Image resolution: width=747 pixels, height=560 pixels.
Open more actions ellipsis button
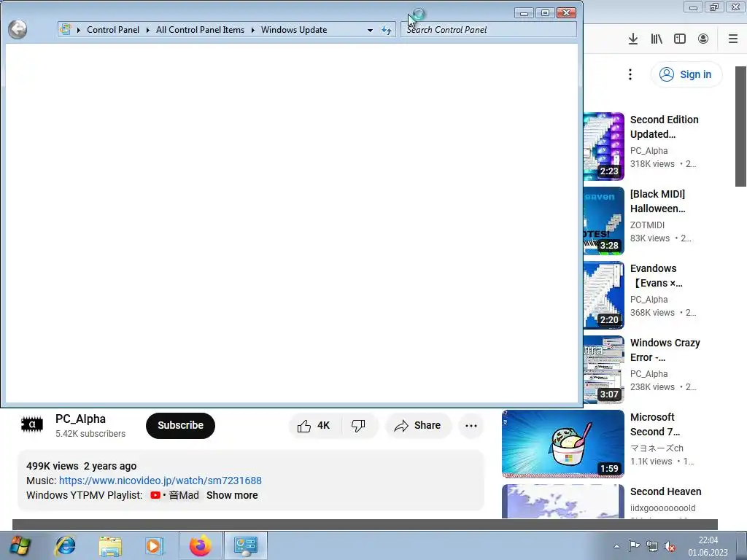tap(471, 425)
